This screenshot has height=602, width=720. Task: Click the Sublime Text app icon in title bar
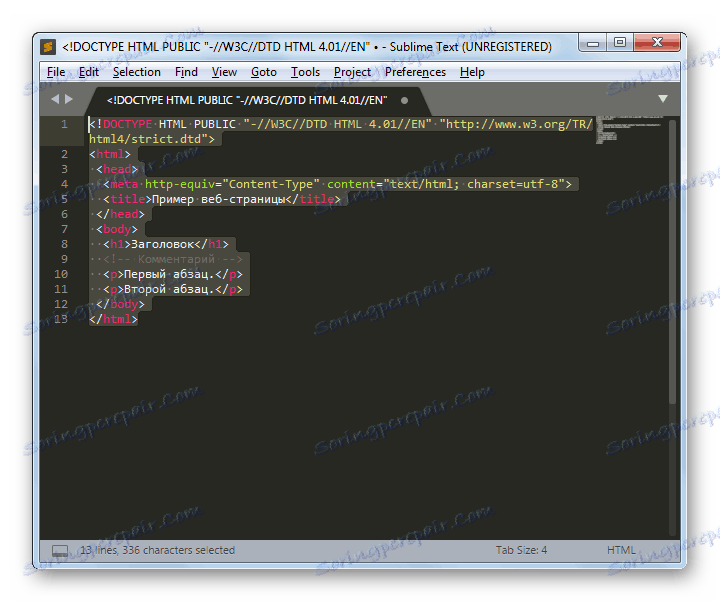point(48,47)
